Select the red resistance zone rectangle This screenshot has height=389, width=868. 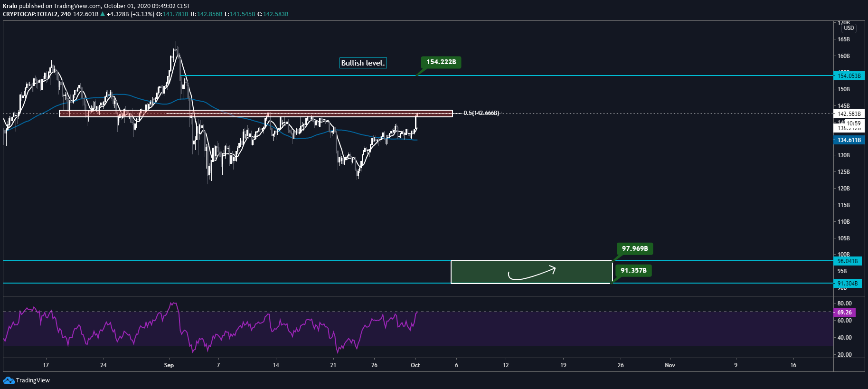click(x=255, y=114)
